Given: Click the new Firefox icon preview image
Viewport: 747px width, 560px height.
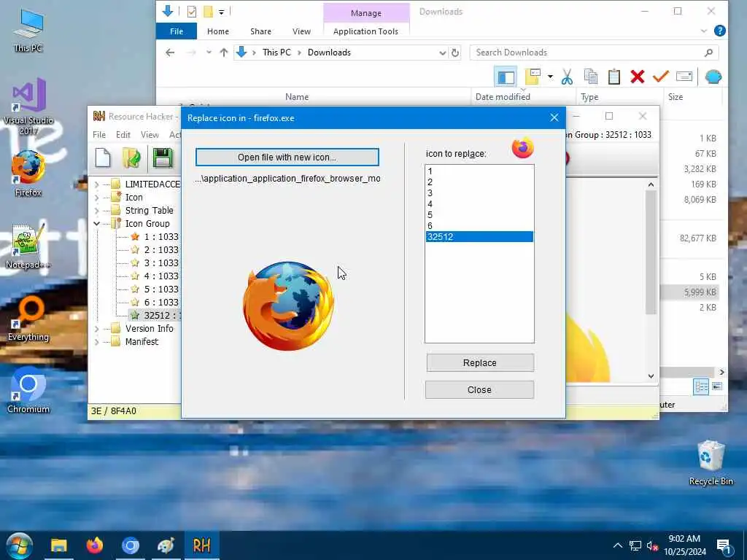Looking at the screenshot, I should click(x=288, y=306).
